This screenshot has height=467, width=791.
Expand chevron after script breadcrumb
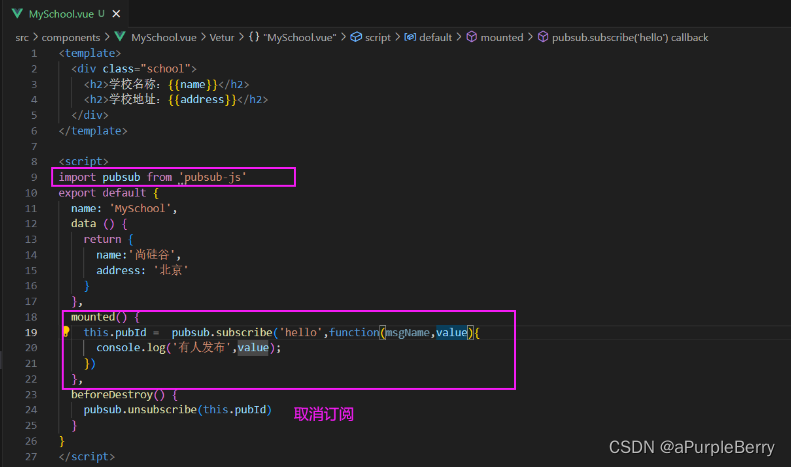pyautogui.click(x=398, y=37)
